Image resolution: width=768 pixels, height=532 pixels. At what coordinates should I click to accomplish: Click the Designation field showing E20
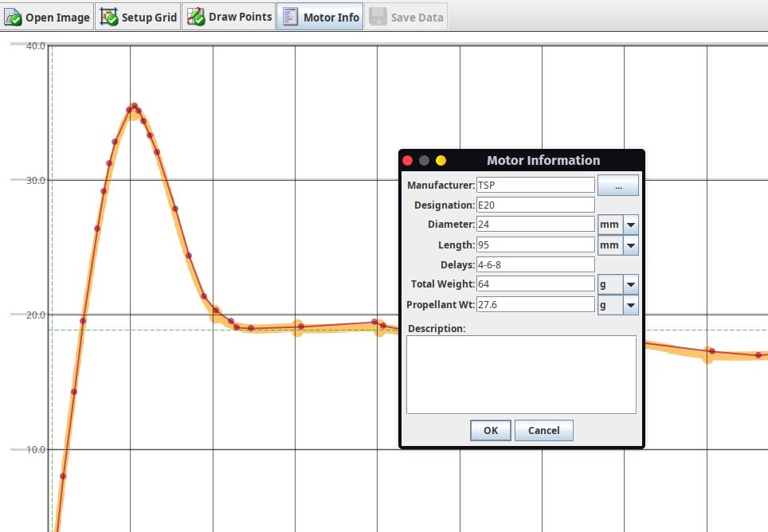point(535,205)
